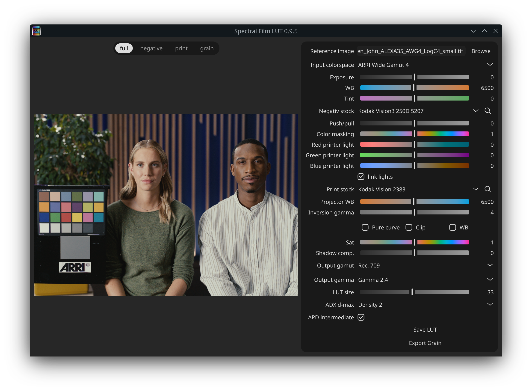The width and height of the screenshot is (532, 392).
Task: Click the Push/pull slider
Action: [x=414, y=123]
